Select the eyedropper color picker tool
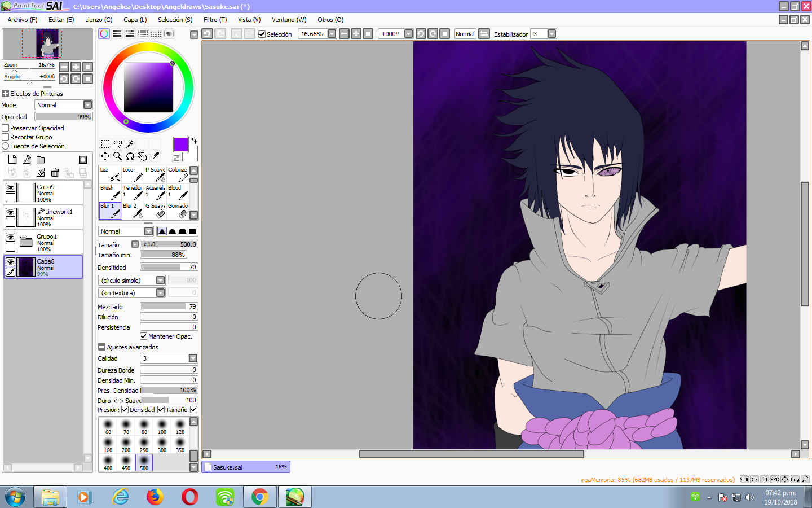This screenshot has width=812, height=508. tap(155, 156)
